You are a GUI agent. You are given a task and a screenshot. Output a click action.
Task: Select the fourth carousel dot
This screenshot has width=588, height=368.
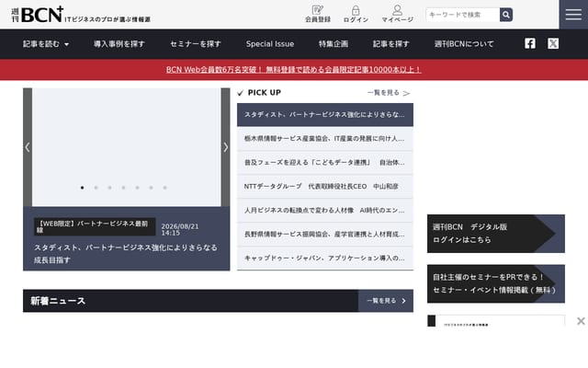coord(123,188)
